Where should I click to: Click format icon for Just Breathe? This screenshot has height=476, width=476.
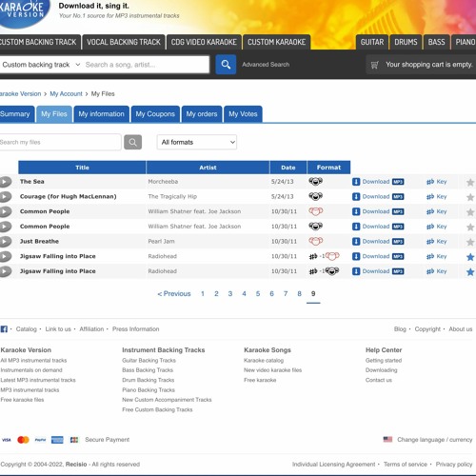click(316, 241)
